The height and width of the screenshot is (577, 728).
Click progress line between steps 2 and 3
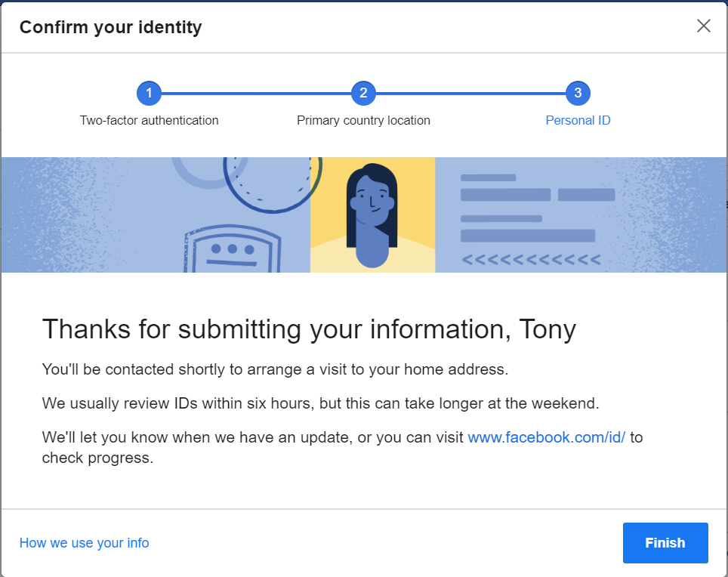coord(470,94)
